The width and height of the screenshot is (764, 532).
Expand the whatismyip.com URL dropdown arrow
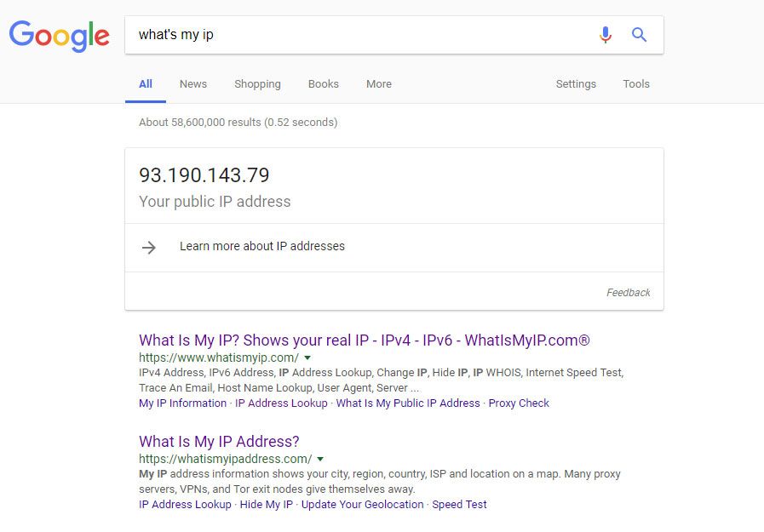pos(307,358)
